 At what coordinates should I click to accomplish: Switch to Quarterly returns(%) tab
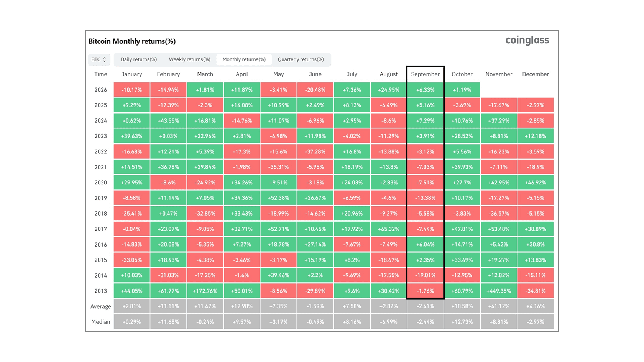point(301,59)
